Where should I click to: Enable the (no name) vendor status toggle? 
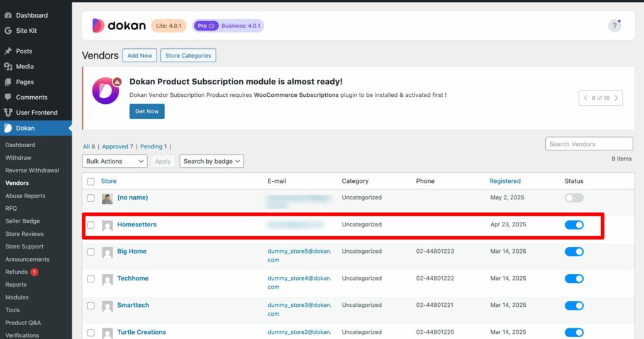tap(574, 197)
